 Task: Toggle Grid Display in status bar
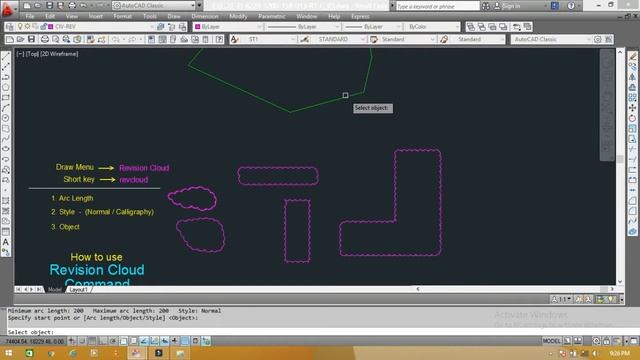92,341
